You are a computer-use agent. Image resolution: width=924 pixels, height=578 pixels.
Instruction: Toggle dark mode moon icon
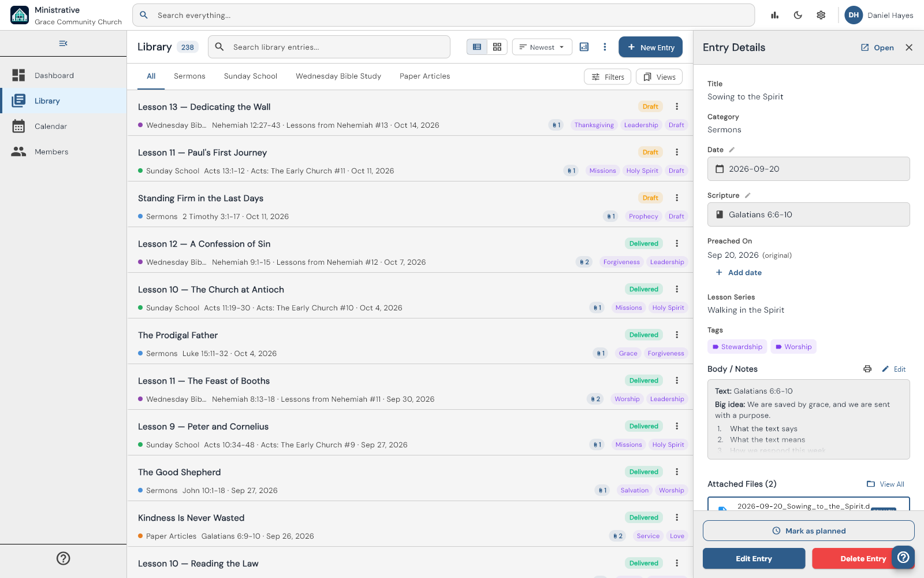[x=798, y=15]
